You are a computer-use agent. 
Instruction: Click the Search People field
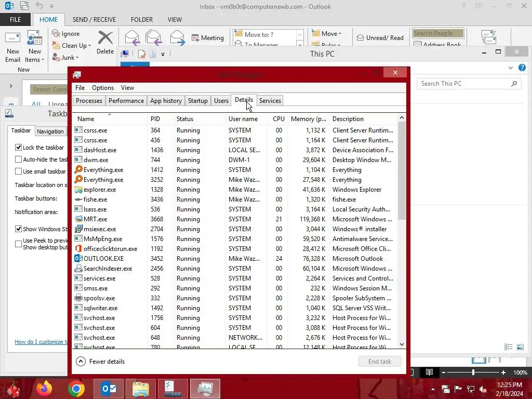click(438, 33)
